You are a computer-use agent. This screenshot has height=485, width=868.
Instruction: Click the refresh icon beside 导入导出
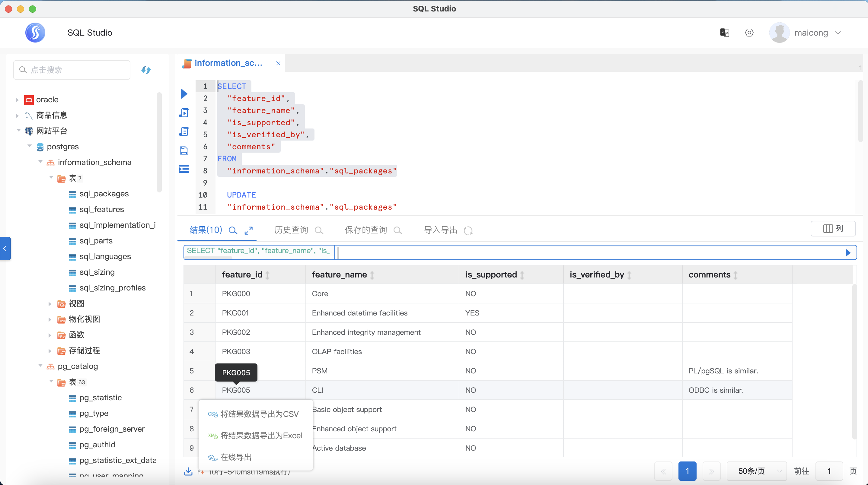point(468,231)
